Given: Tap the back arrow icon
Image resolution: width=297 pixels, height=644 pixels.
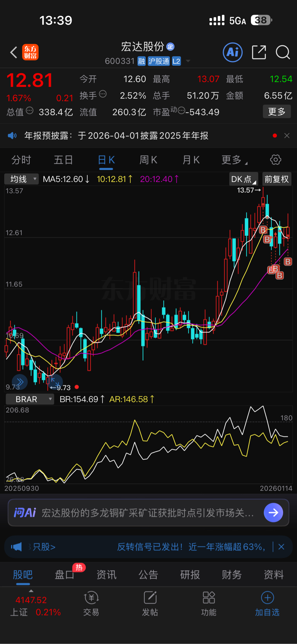Looking at the screenshot, I should 14,52.
